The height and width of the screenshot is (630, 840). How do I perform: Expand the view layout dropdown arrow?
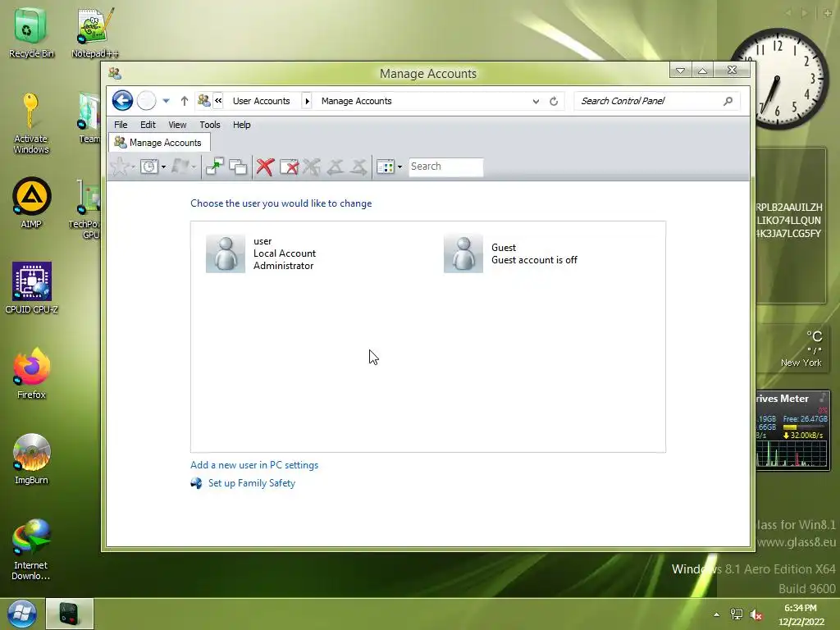coord(399,167)
